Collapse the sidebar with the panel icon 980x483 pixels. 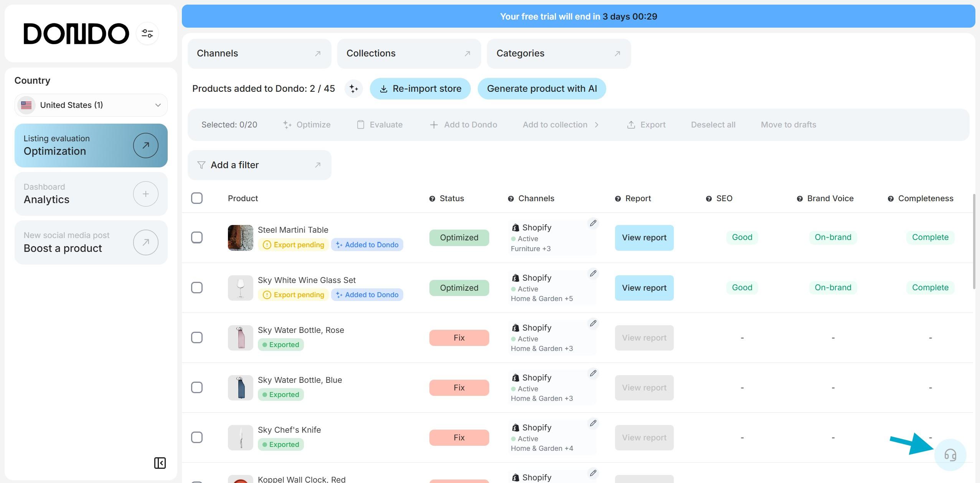point(160,463)
